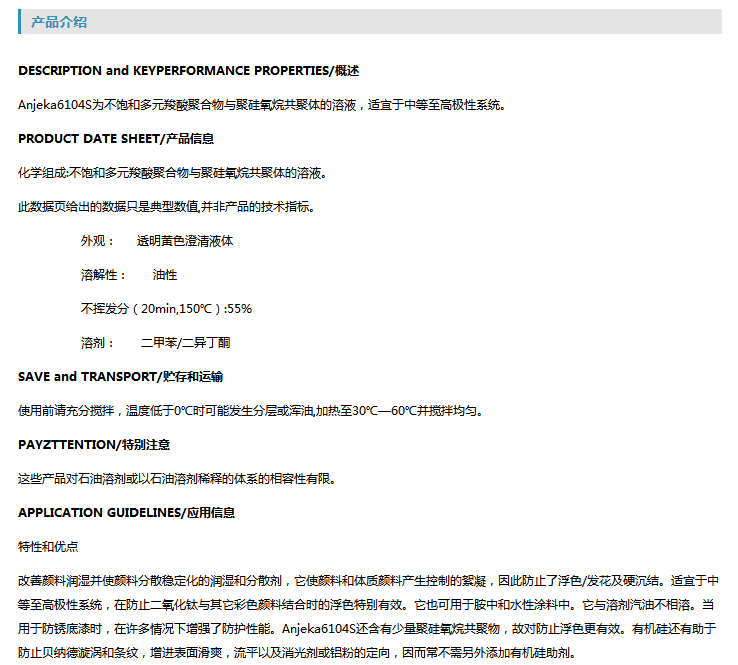Select the SAVE and TRANSPORT/贮存和运输 heading
738x665 pixels.
point(120,377)
